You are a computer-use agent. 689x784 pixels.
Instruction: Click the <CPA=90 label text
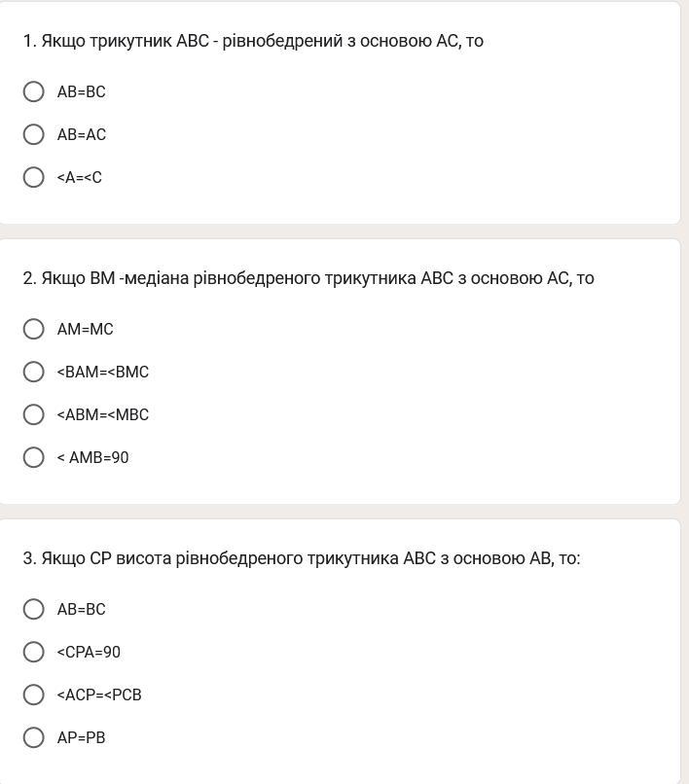(89, 652)
